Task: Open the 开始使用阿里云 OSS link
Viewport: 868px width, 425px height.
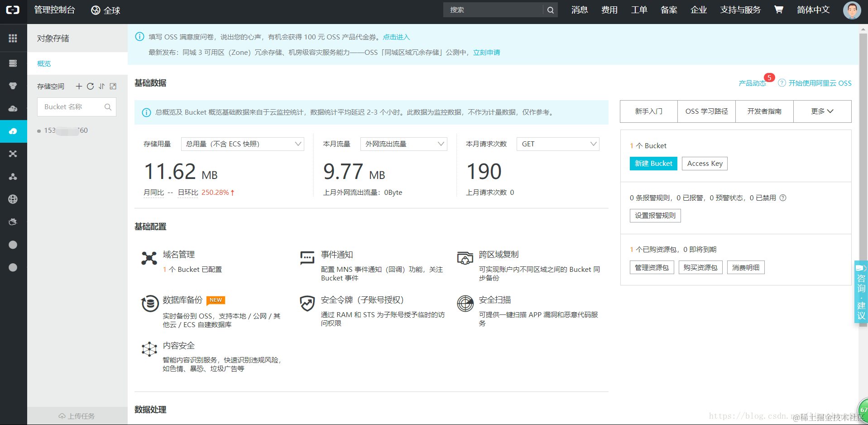Action: (x=820, y=83)
